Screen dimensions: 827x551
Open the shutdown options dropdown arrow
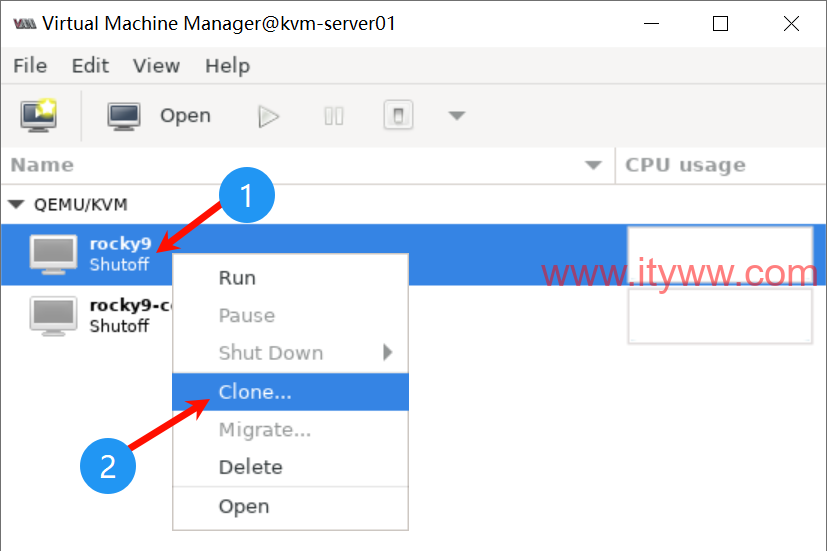click(x=457, y=115)
